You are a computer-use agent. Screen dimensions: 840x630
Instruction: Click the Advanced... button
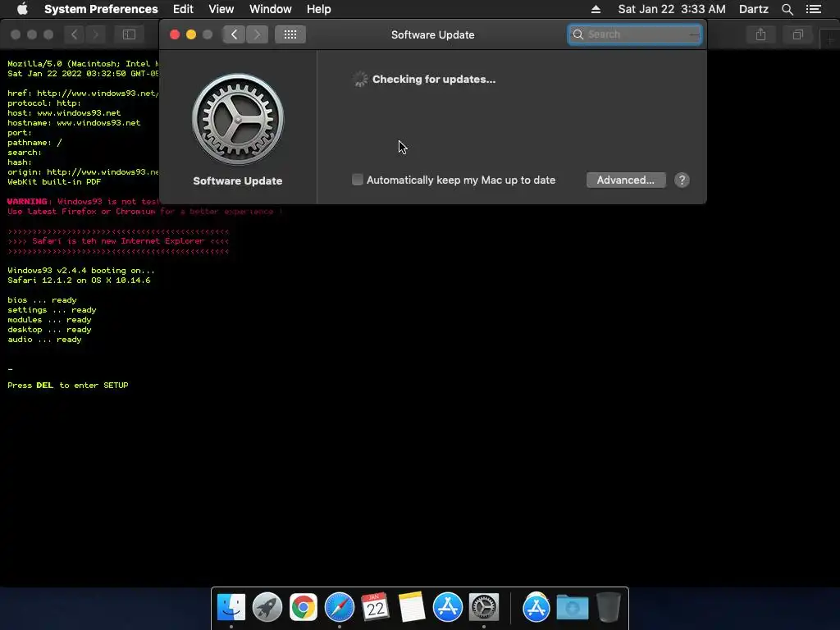[x=626, y=180]
